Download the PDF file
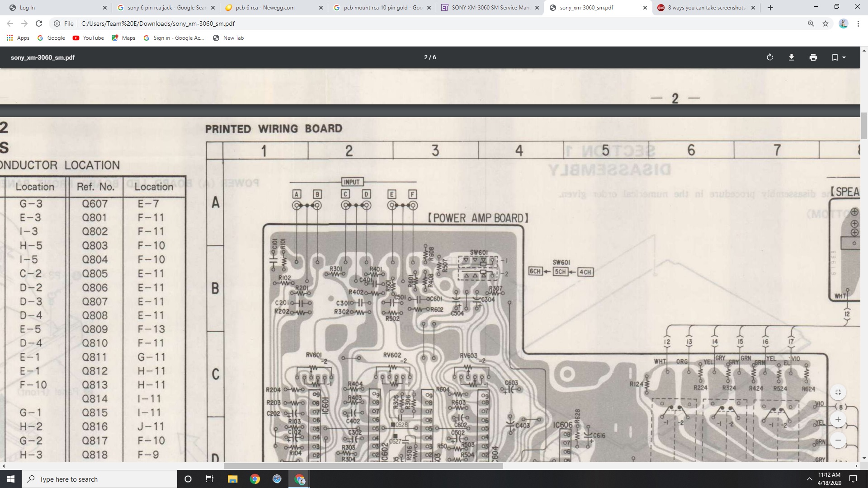 [792, 57]
